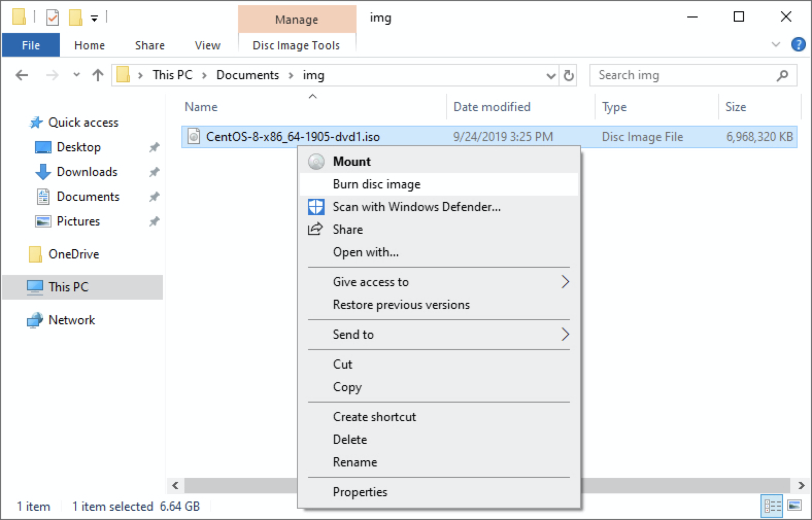Switch to Details view in status bar

click(x=772, y=506)
